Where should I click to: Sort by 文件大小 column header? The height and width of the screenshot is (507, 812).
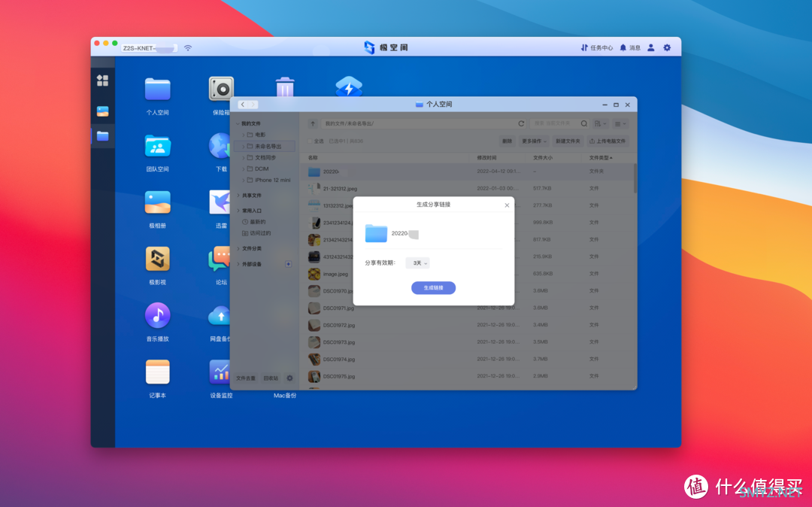[543, 157]
